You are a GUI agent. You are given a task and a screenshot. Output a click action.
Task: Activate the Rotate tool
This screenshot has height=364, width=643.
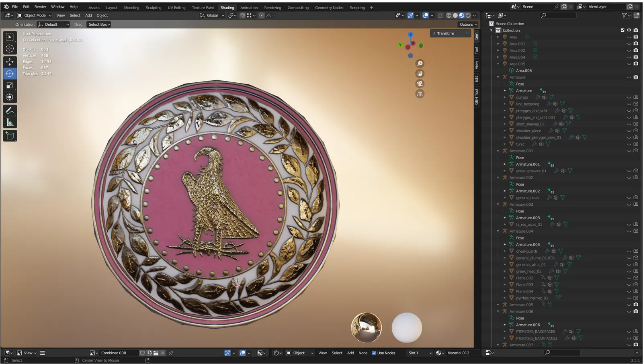coord(10,74)
